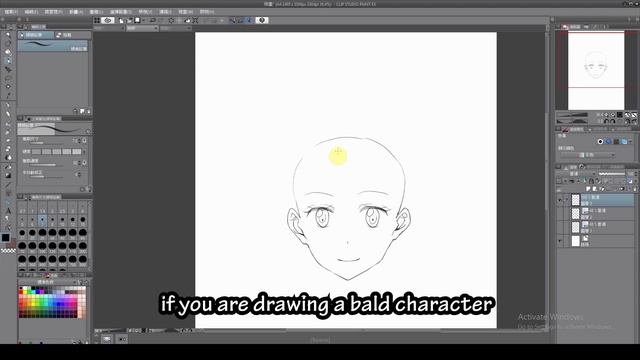
Task: Select the Eyedropper tool
Action: coord(8,96)
